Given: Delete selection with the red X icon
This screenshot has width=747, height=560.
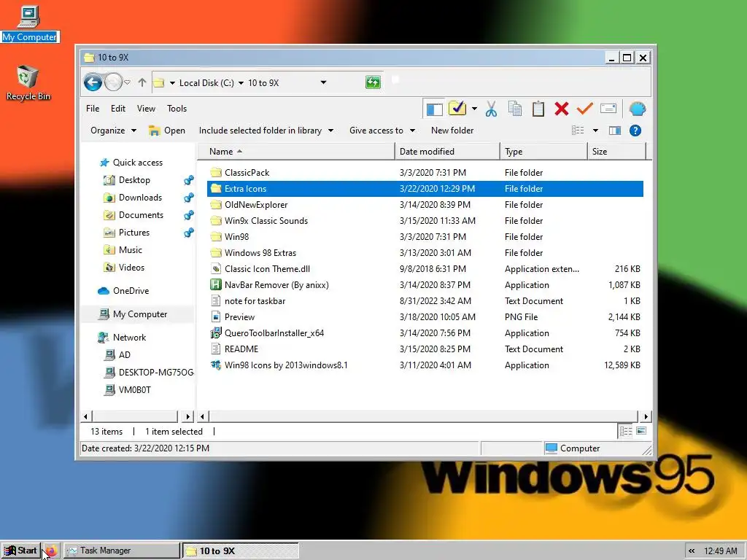Looking at the screenshot, I should point(561,109).
